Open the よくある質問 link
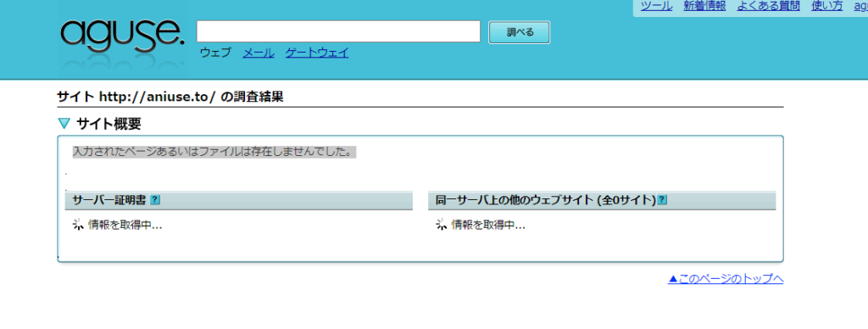 pos(768,6)
